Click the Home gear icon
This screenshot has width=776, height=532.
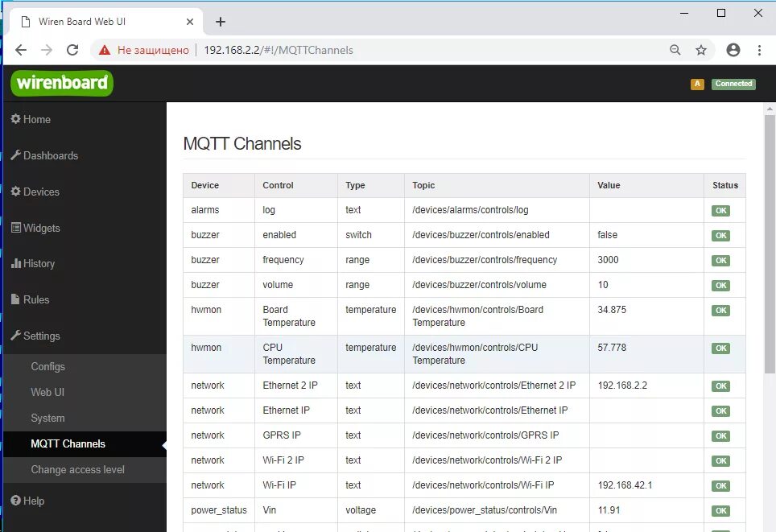tap(16, 119)
